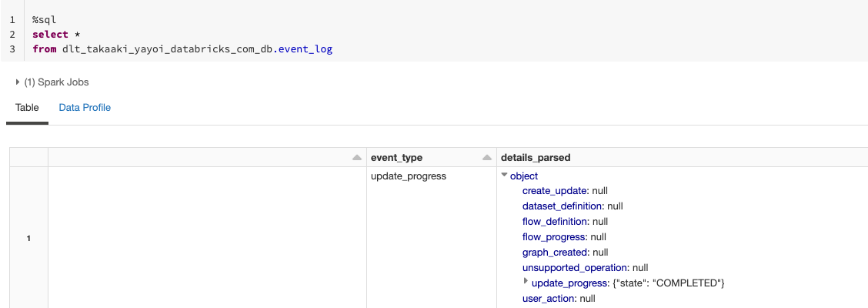Select the Table tab
Image resolution: width=868 pixels, height=308 pixels.
(x=27, y=108)
